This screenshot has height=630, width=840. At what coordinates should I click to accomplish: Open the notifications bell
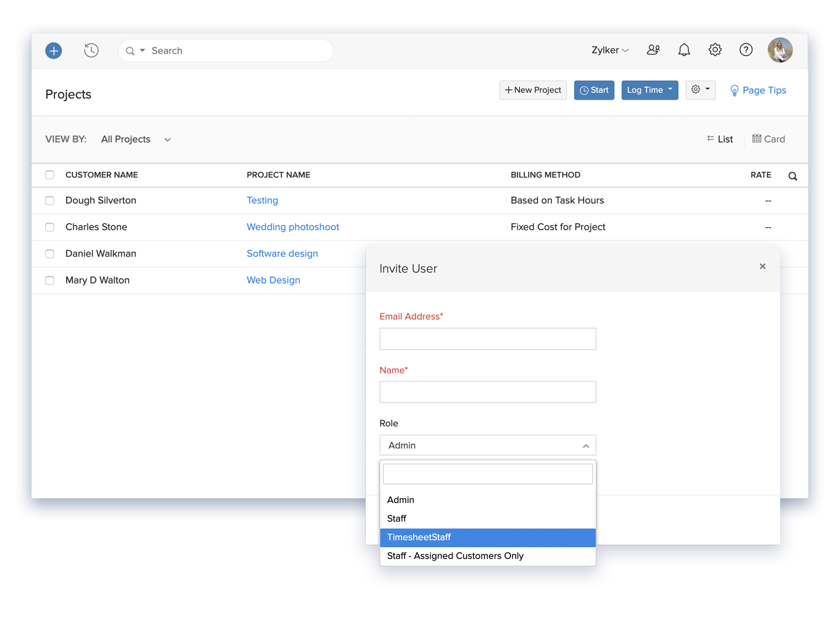tap(684, 50)
